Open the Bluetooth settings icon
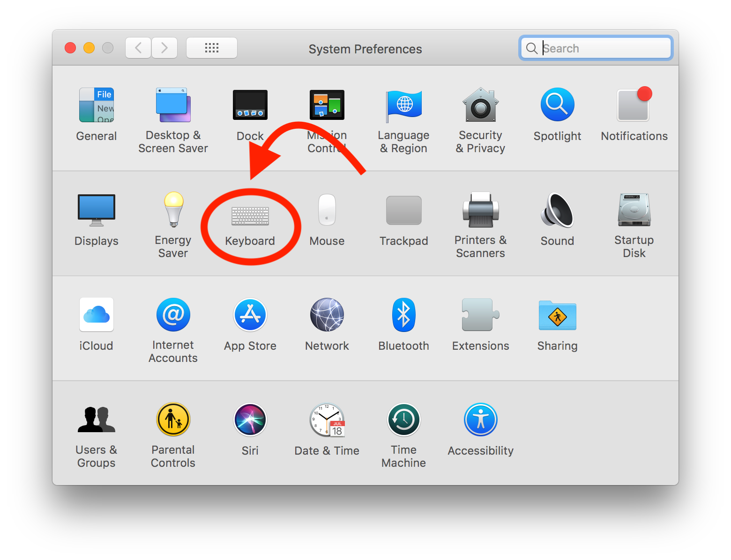 [403, 315]
